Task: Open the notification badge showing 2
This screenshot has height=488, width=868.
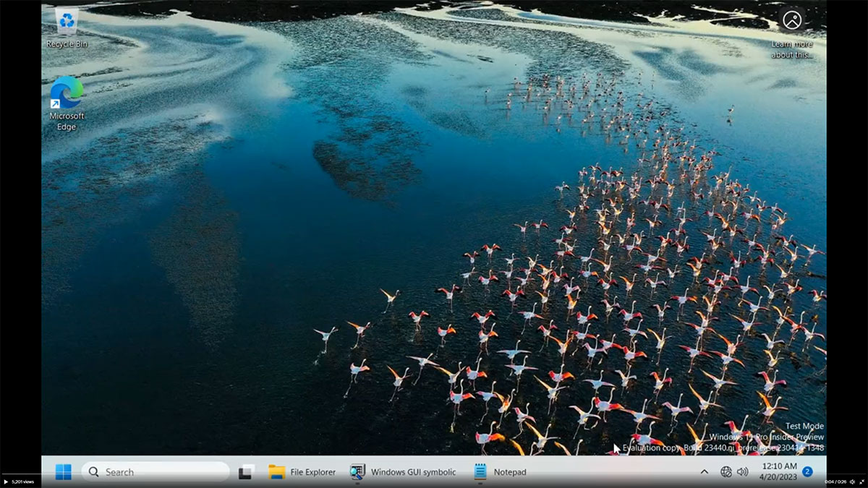Action: [x=807, y=472]
